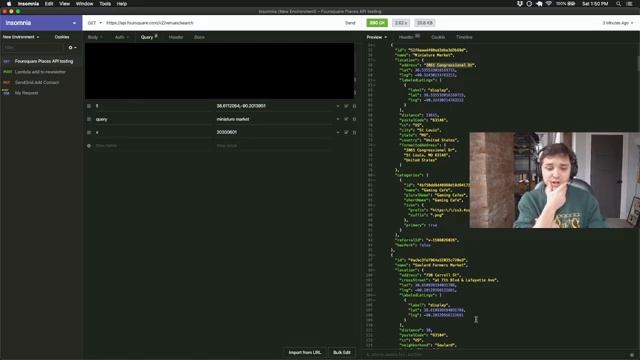The image size is (640, 360).
Task: Open the New Environment dropdown
Action: [21, 37]
